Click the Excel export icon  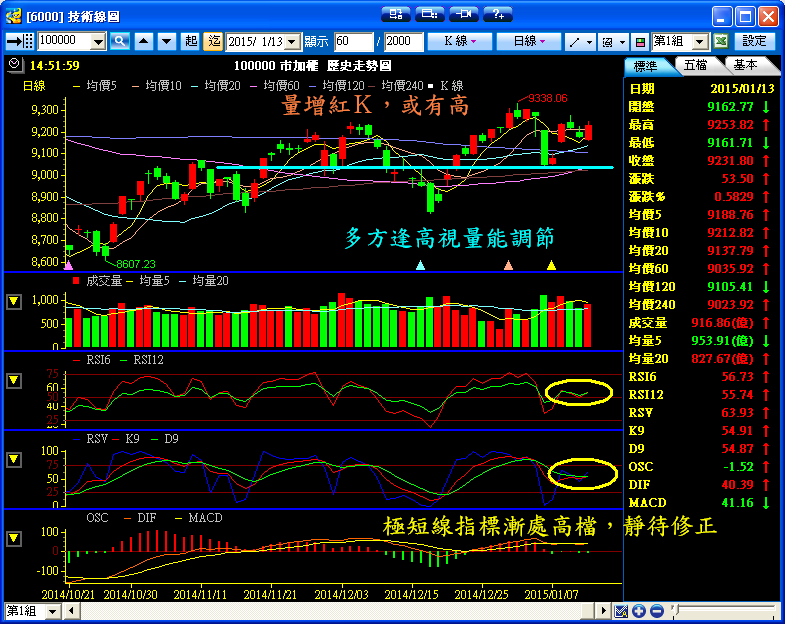720,41
